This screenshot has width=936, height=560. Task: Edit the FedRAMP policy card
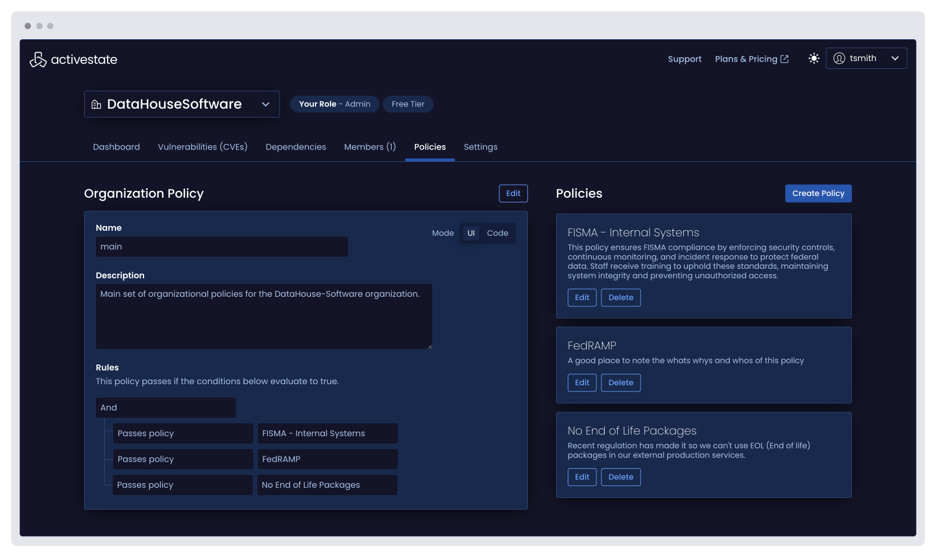(x=582, y=382)
